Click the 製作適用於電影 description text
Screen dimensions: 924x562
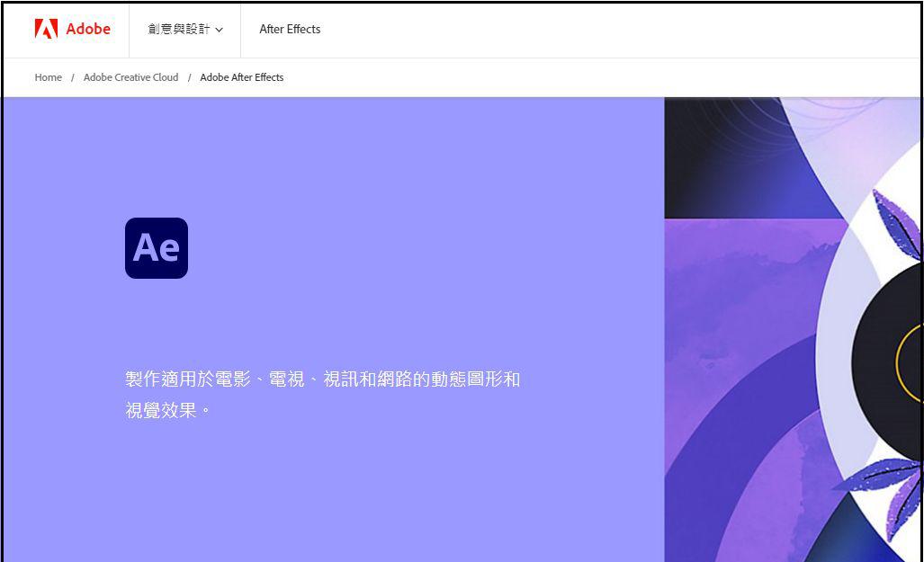[322, 394]
